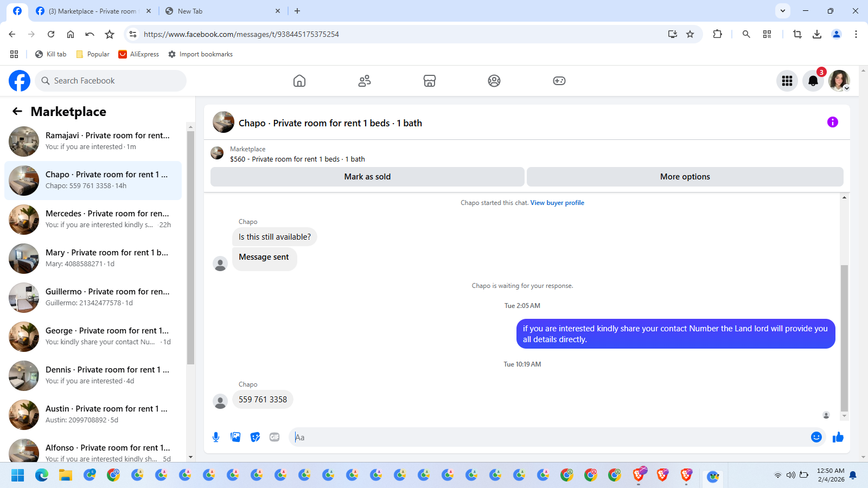This screenshot has height=488, width=868.
Task: Open conversation information purple icon
Action: 833,122
